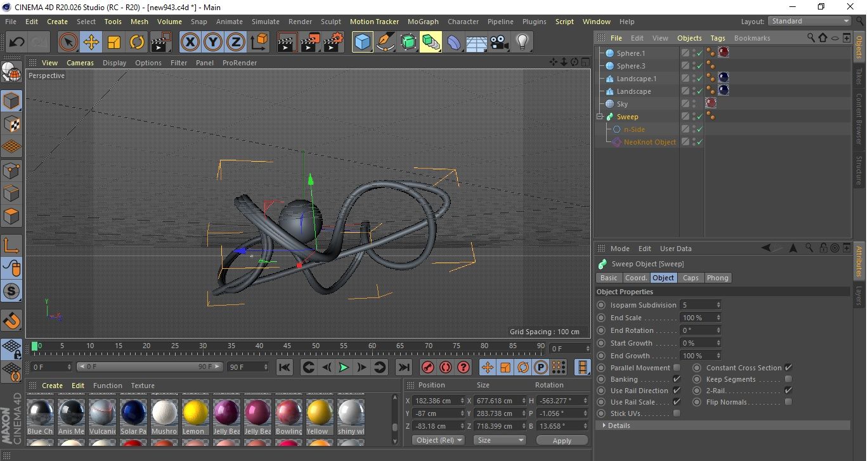868x461 pixels.
Task: Select Polygons mode in left toolbar
Action: (x=11, y=216)
